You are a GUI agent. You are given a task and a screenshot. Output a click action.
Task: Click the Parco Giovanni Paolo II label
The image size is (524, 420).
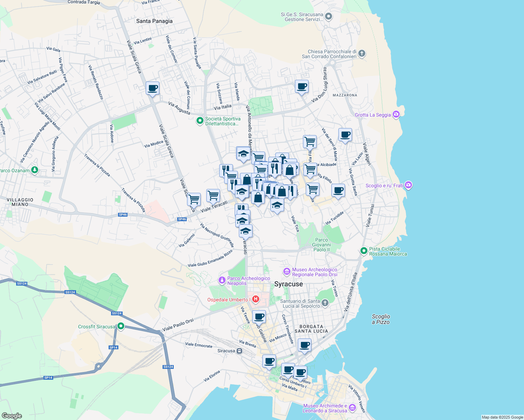pyautogui.click(x=322, y=245)
